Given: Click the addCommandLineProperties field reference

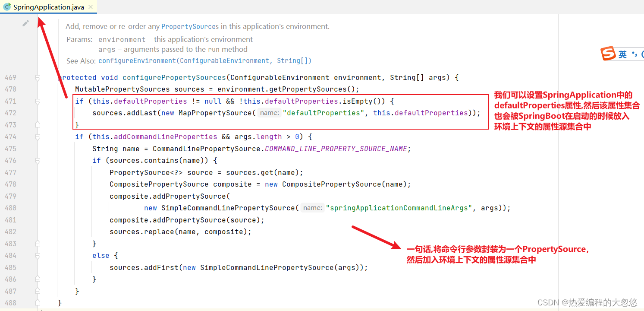Looking at the screenshot, I should coord(166,137).
